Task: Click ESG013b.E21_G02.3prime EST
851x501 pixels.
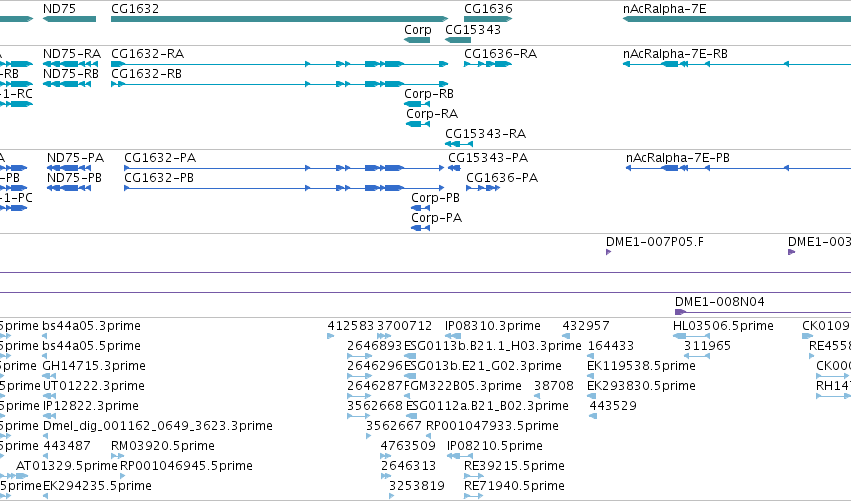Action: tap(410, 376)
